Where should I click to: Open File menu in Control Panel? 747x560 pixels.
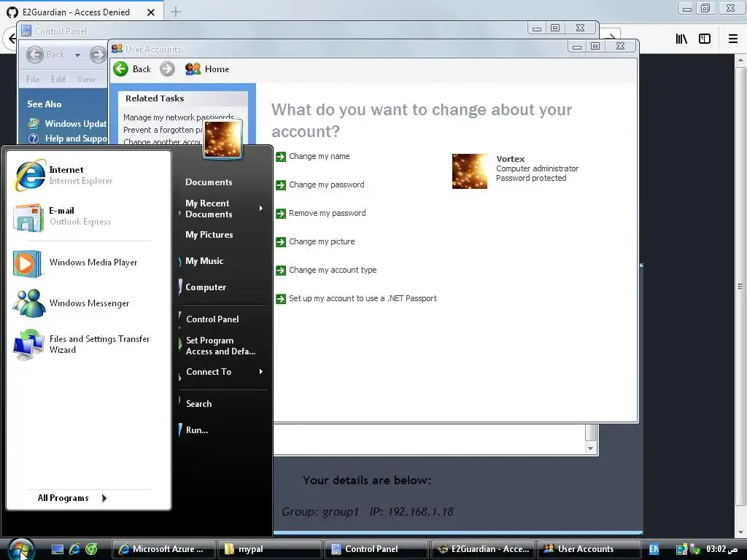click(33, 79)
